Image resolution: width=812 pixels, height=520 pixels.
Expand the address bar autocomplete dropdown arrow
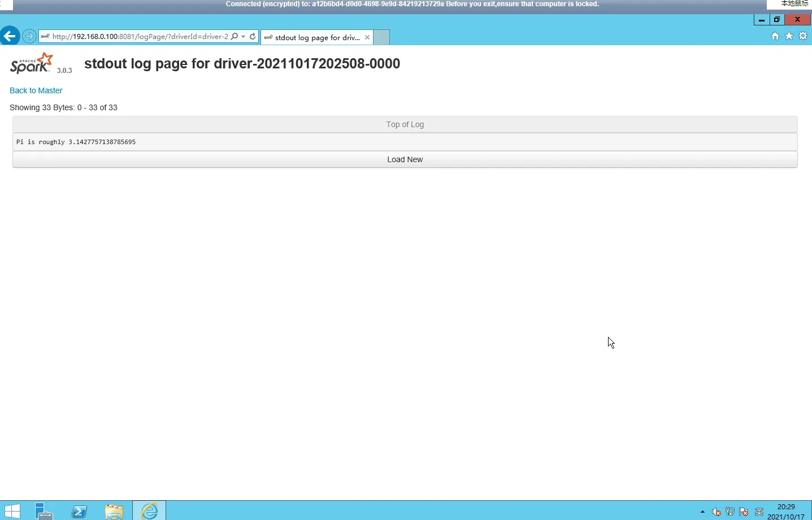pyautogui.click(x=244, y=37)
